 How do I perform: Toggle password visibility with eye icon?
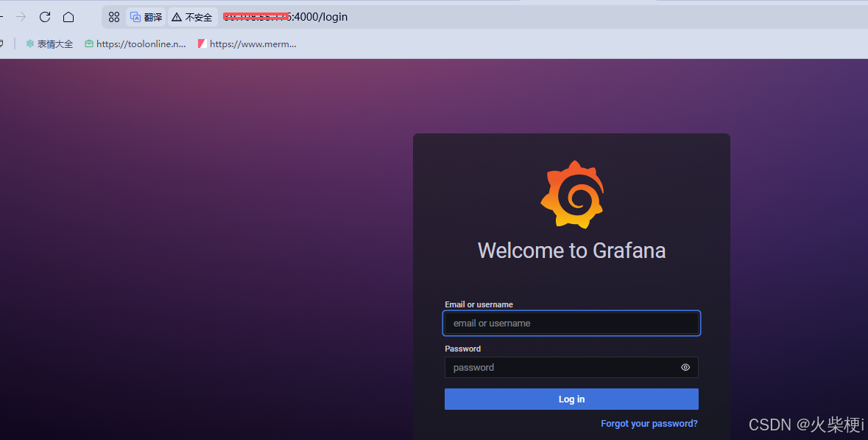[x=685, y=368]
